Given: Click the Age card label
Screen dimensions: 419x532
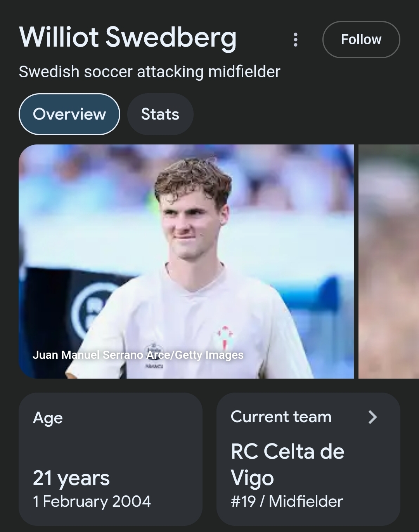Looking at the screenshot, I should coord(48,418).
